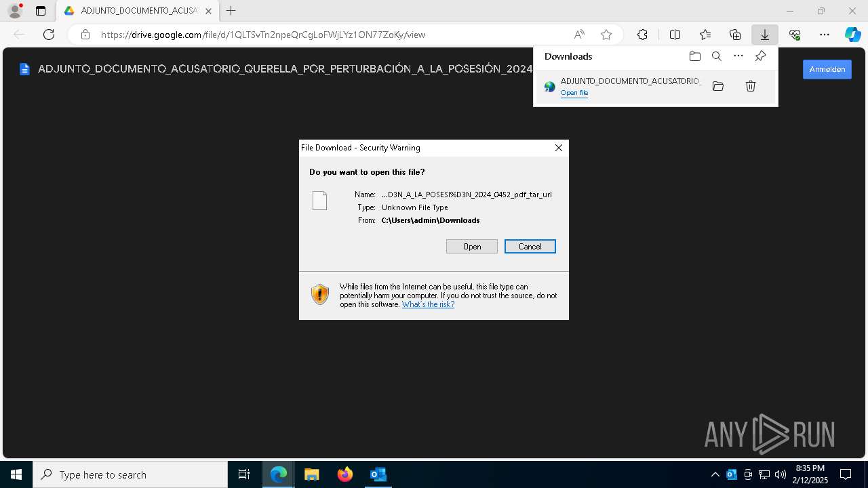Click Open file link under download

coord(574,93)
